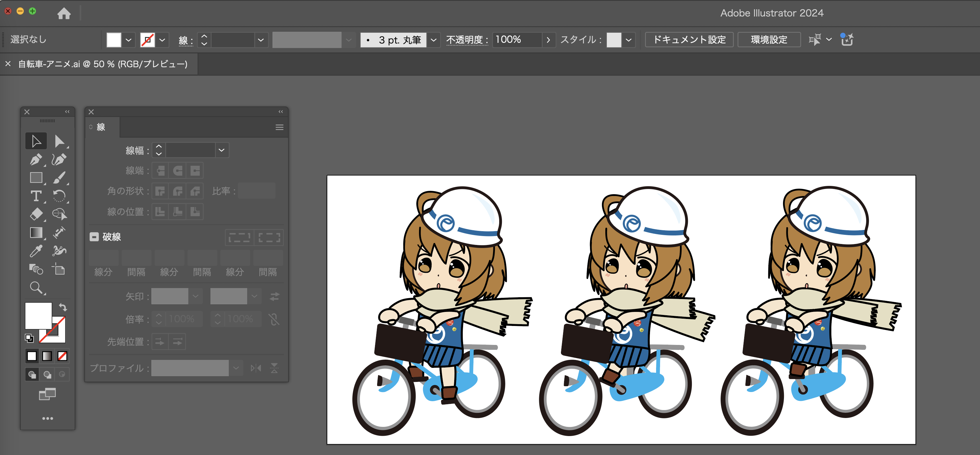Screen dimensions: 980x455
Task: Select the lasso-style selection tool with speech bubble
Action: pyautogui.click(x=59, y=214)
